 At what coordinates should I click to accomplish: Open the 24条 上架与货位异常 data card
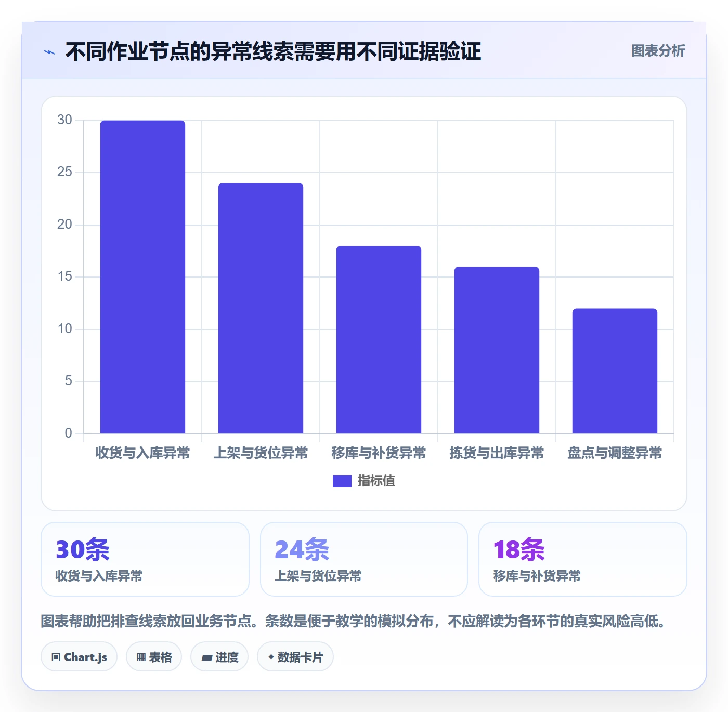tap(364, 559)
